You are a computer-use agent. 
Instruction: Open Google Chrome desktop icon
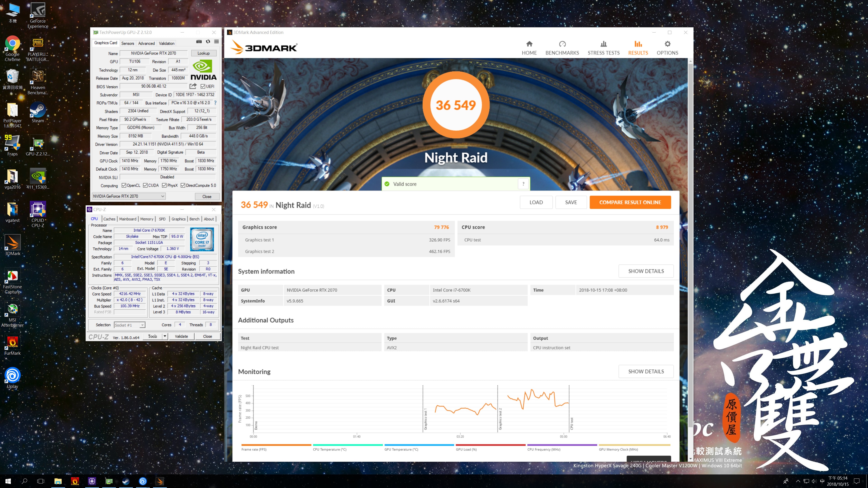coord(12,49)
